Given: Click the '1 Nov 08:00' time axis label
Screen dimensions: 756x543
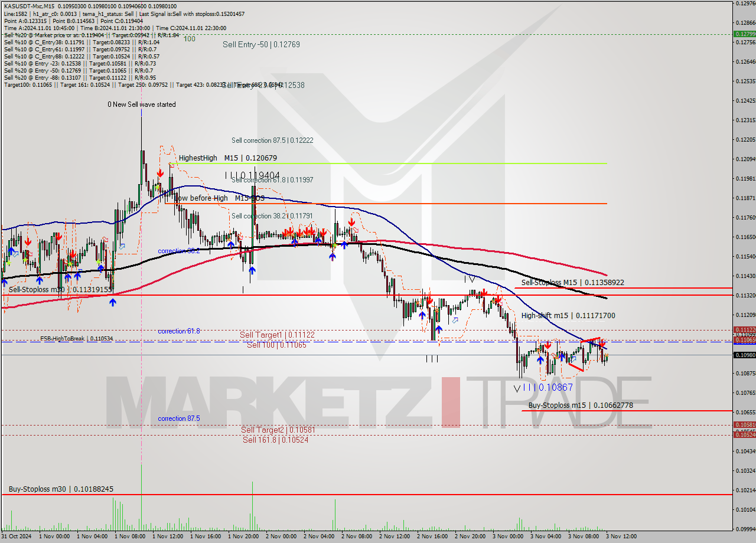Looking at the screenshot, I should [130, 537].
